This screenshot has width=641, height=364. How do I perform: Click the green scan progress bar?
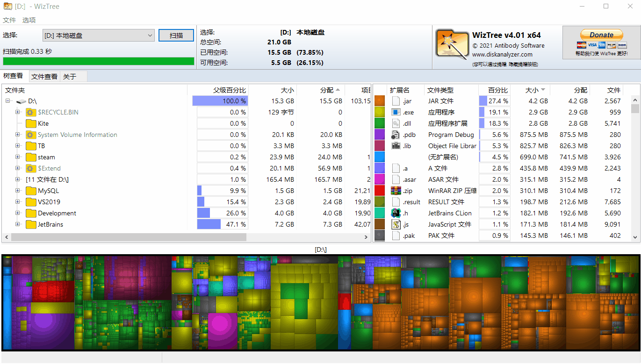(x=99, y=61)
